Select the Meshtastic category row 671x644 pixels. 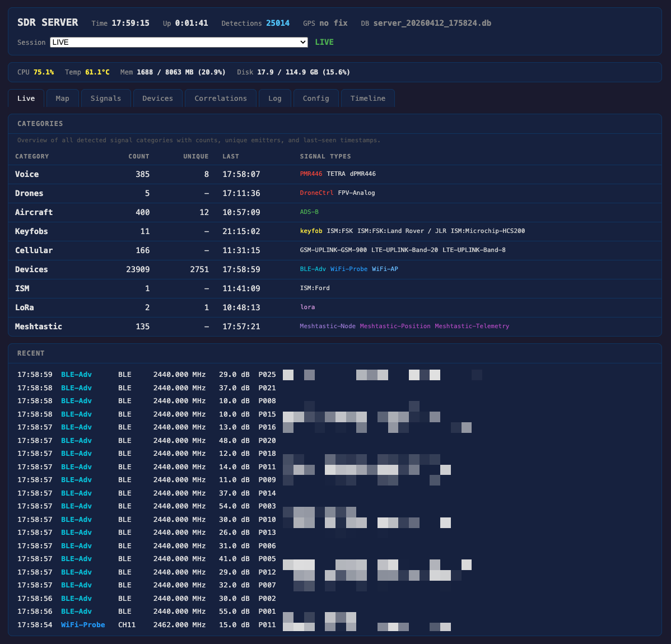coord(335,326)
